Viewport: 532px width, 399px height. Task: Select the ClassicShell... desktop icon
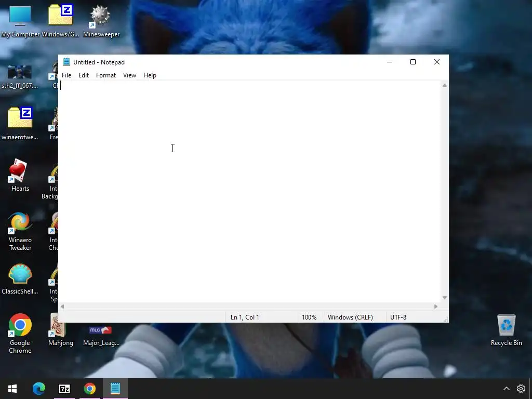tap(20, 279)
